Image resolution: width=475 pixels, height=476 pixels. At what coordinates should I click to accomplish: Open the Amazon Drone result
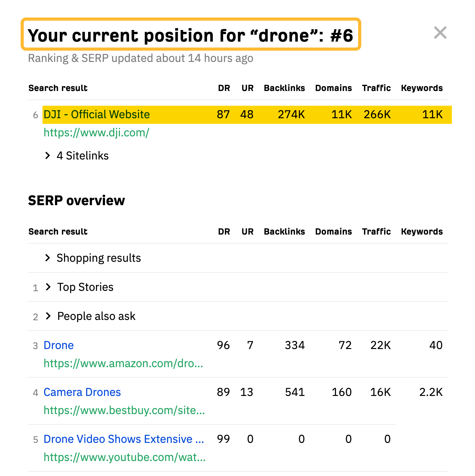(x=59, y=345)
